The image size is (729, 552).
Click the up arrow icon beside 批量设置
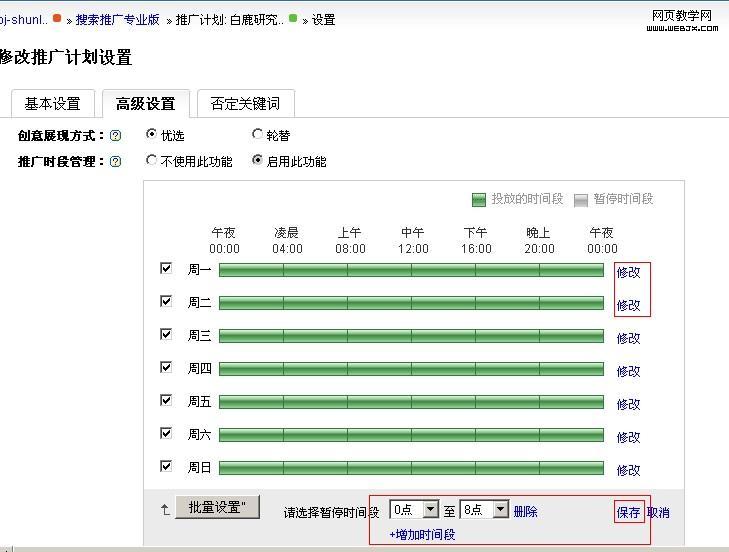click(165, 510)
